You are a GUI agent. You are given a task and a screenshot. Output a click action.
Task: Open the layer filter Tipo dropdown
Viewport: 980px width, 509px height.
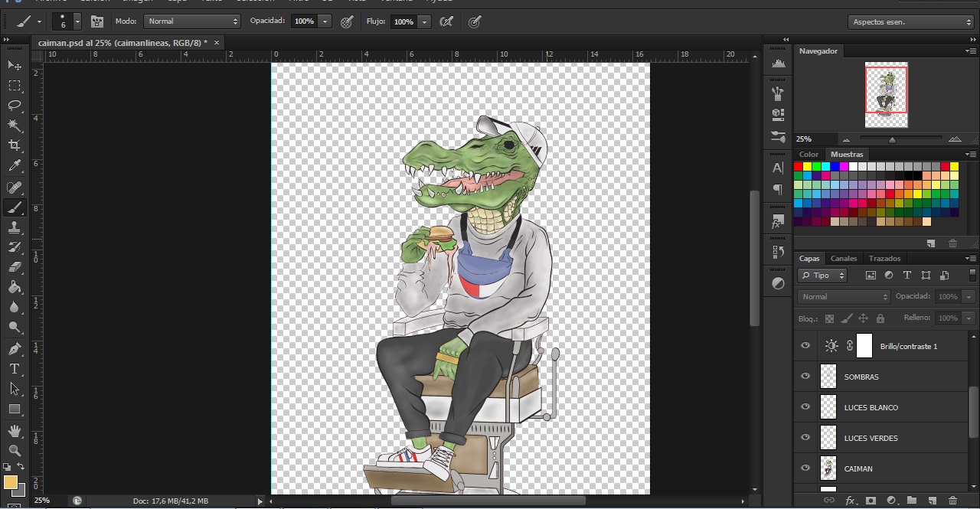pos(822,276)
